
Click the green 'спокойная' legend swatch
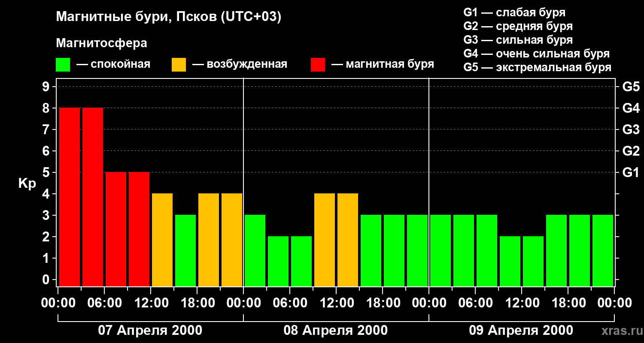tap(63, 65)
